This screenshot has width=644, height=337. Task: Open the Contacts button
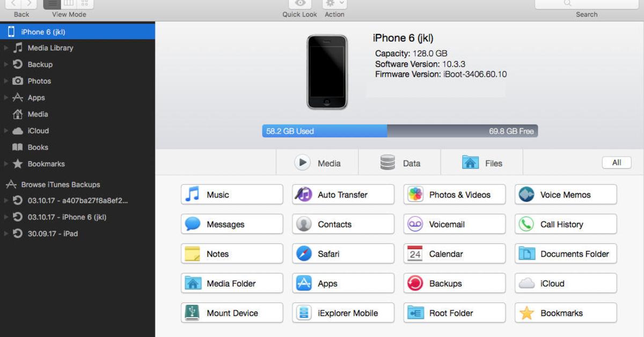(x=343, y=224)
